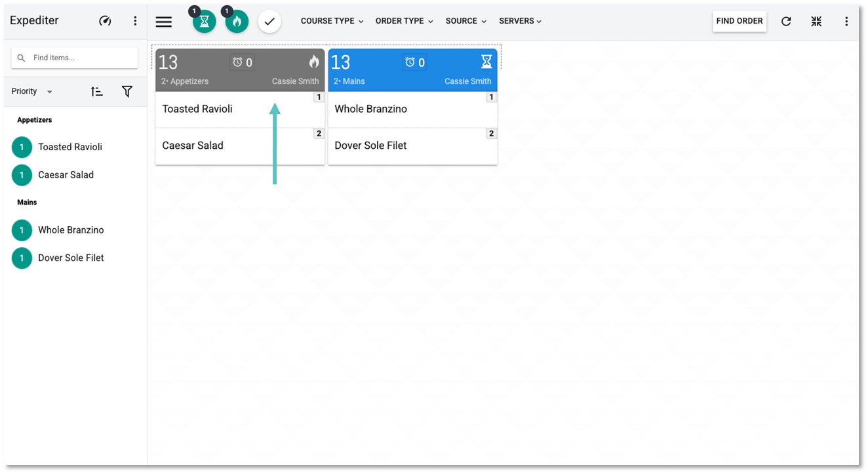The width and height of the screenshot is (868, 474).
Task: Click the Find Order button
Action: click(x=739, y=21)
